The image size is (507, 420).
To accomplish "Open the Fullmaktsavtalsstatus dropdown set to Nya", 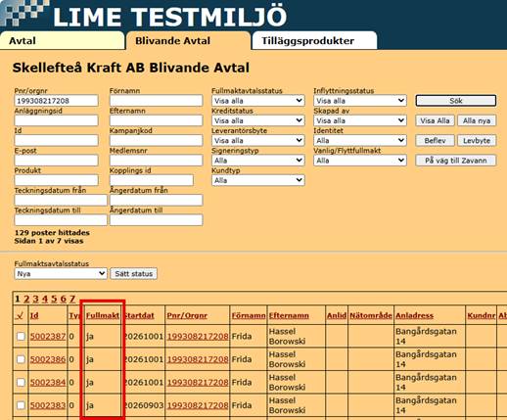I will [x=61, y=273].
